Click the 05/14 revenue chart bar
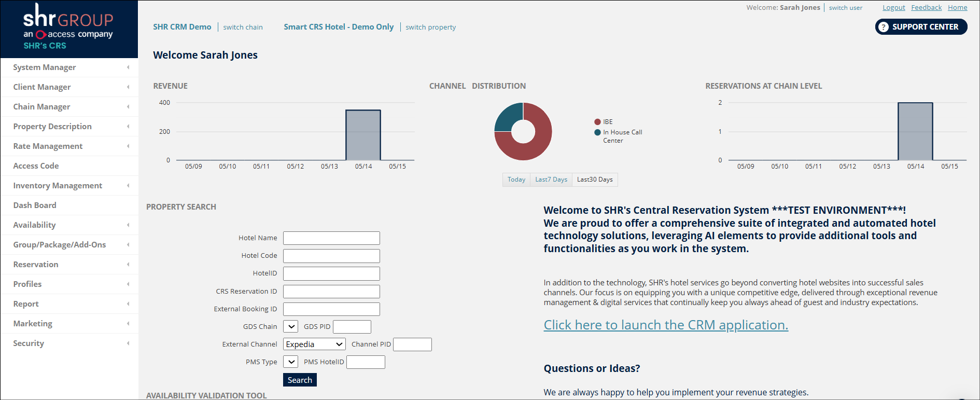 click(363, 135)
